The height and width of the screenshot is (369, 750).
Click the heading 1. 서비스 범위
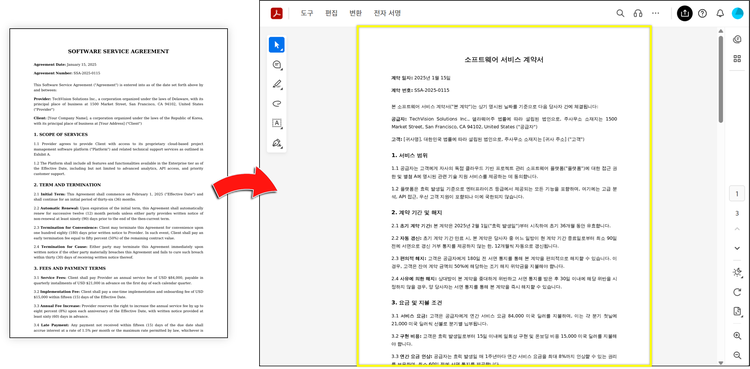409,156
